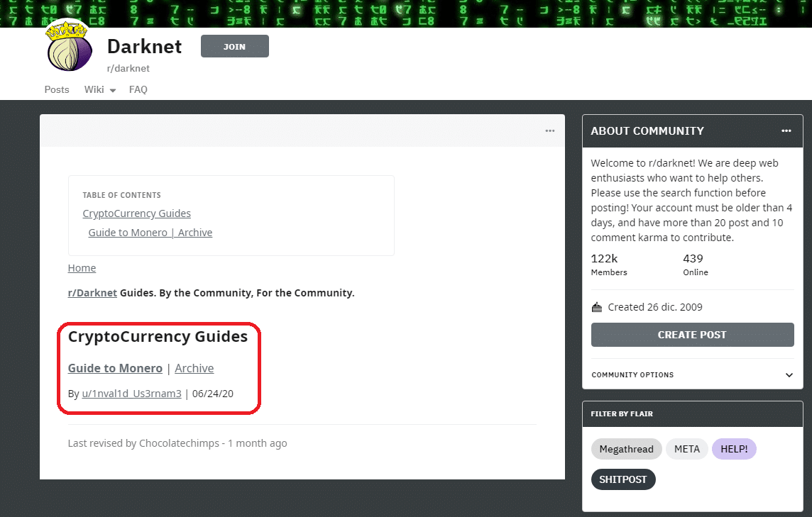Image resolution: width=812 pixels, height=517 pixels.
Task: Visit u/1nval1d_Us3rnam3 profile link
Action: pyautogui.click(x=131, y=394)
